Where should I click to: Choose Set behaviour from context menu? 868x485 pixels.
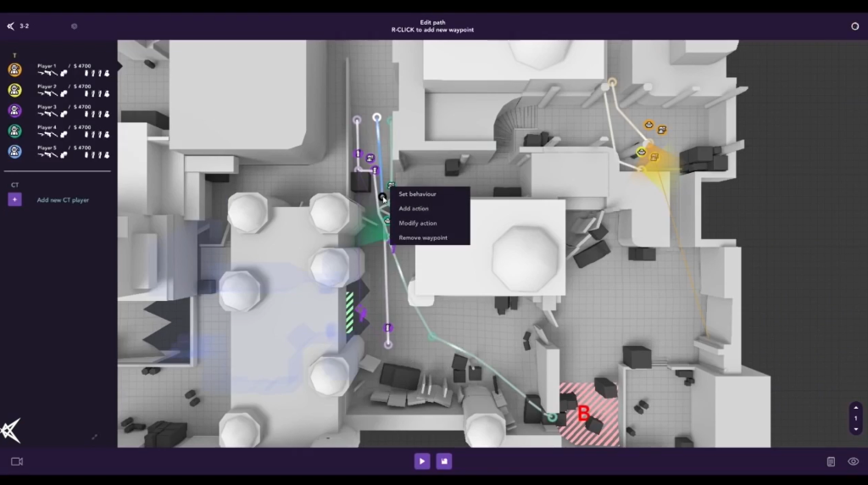[x=417, y=194]
